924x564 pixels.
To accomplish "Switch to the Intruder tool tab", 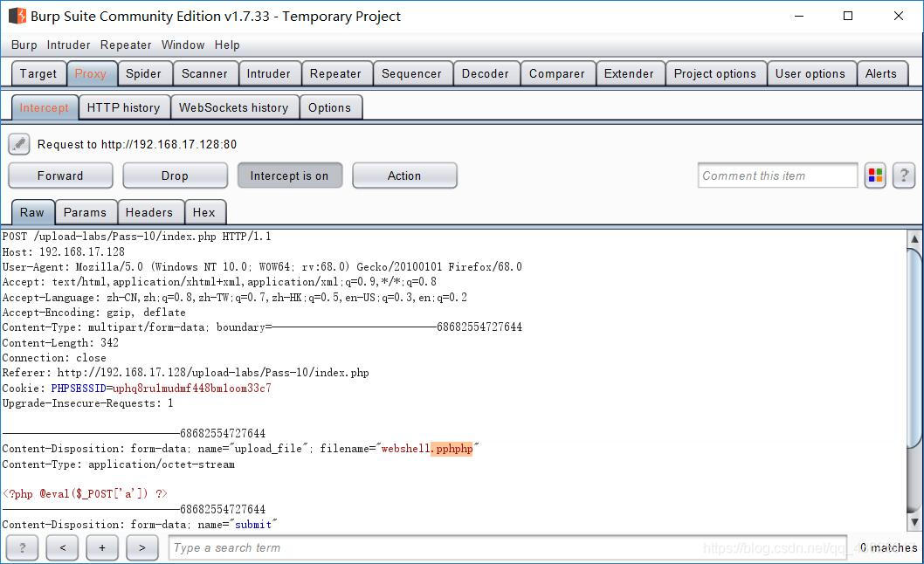I will pos(269,73).
